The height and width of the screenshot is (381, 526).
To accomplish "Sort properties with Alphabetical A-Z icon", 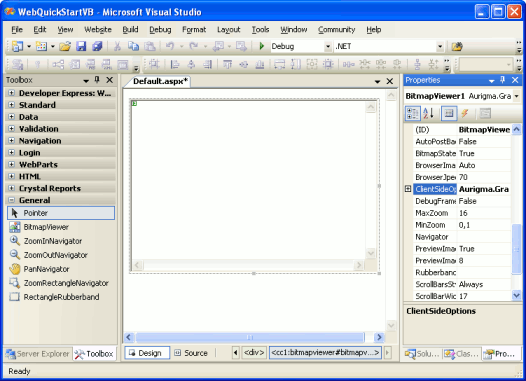I will coord(428,113).
